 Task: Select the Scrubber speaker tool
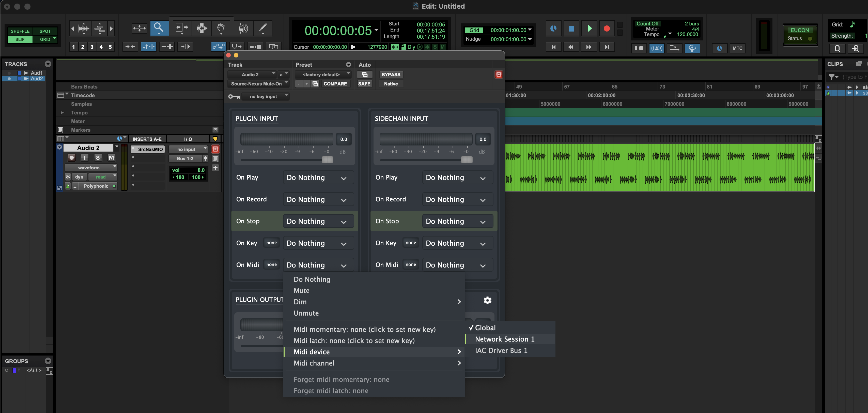tap(243, 28)
